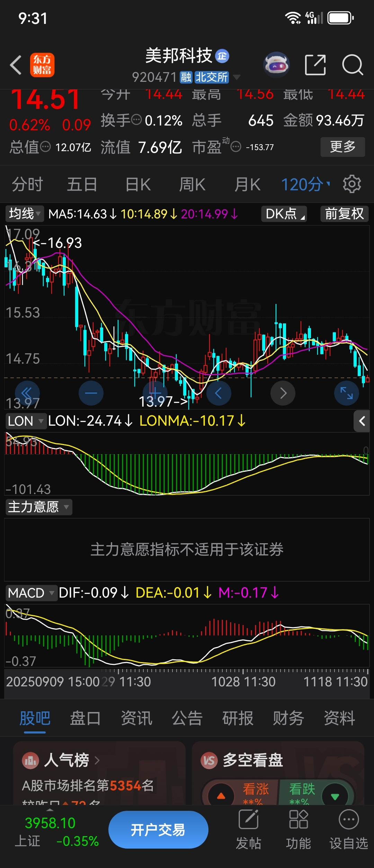Tap the 换手 info icon

click(x=137, y=120)
